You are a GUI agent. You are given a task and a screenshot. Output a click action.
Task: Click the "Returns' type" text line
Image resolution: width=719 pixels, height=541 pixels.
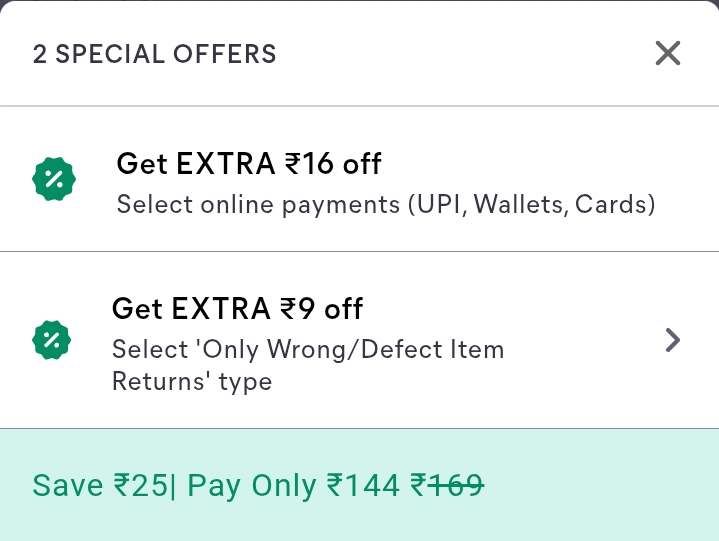191,381
